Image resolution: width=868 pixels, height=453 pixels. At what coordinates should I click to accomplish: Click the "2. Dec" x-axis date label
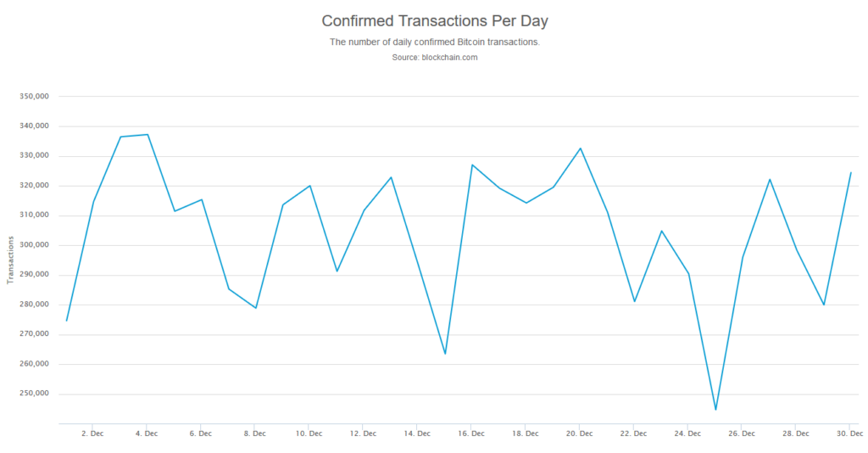click(92, 433)
